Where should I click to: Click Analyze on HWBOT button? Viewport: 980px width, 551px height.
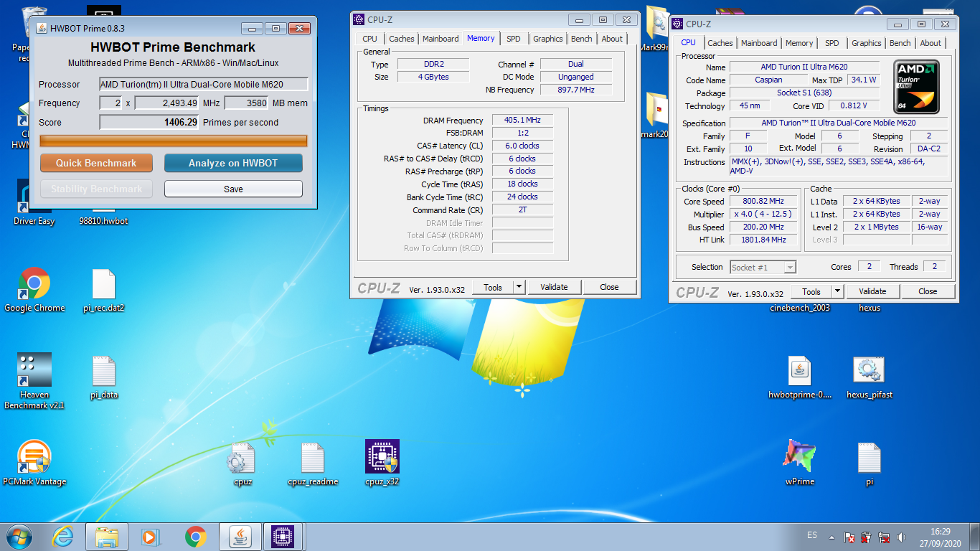[233, 163]
